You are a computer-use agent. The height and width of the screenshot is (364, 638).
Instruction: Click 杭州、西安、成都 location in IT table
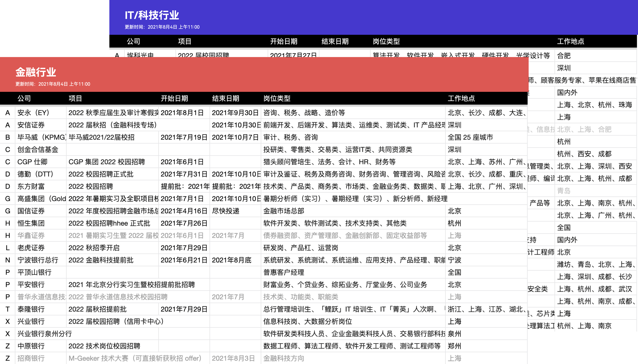tap(596, 154)
